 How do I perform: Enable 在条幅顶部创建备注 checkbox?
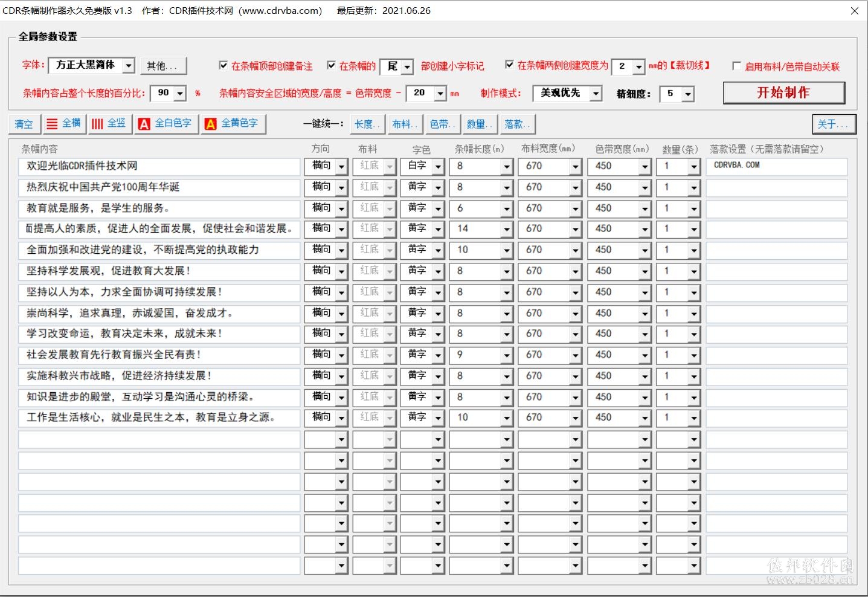pyautogui.click(x=223, y=65)
